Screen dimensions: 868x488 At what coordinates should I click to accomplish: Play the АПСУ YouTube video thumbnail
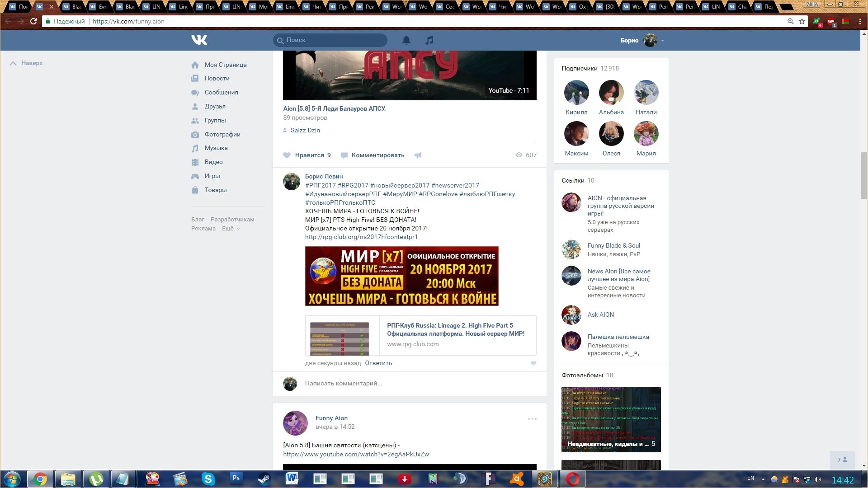(410, 75)
